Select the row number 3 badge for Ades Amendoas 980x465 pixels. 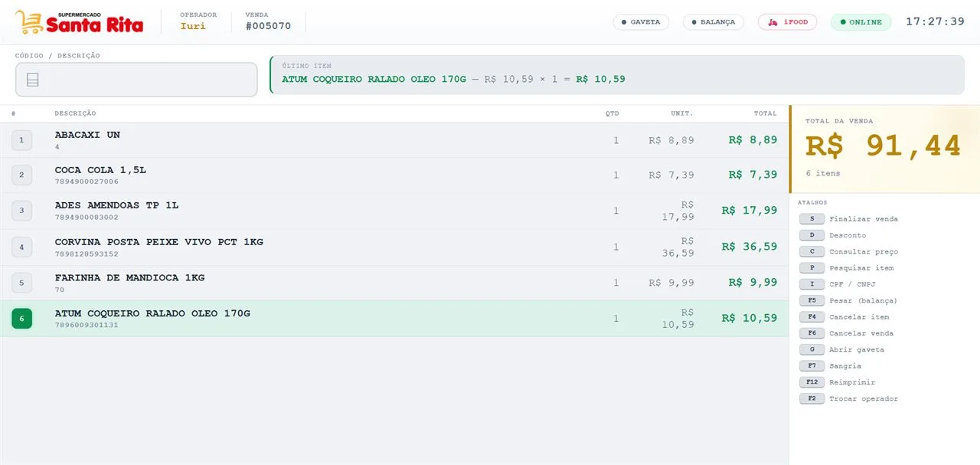21,211
